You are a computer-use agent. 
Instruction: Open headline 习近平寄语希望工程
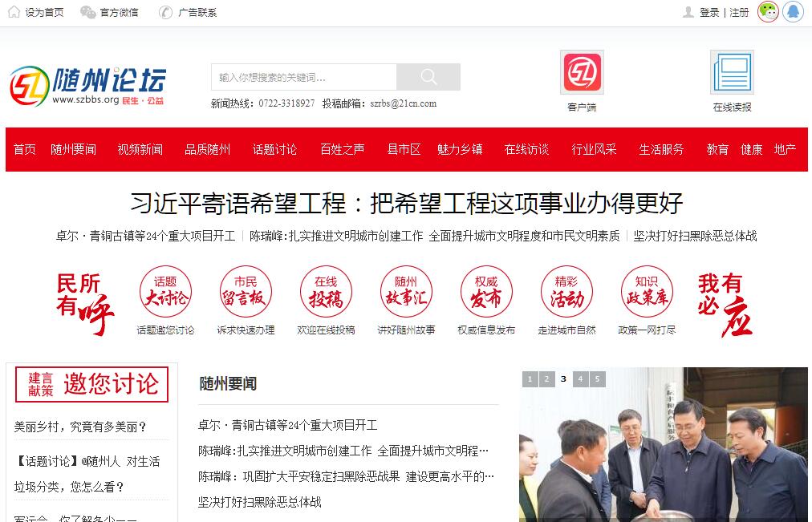406,203
